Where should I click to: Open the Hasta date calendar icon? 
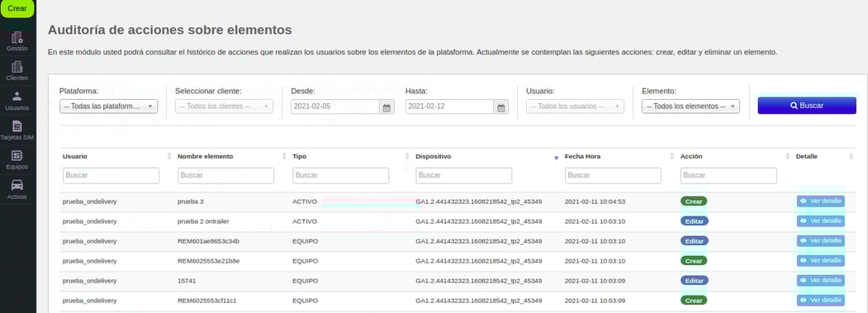[501, 107]
